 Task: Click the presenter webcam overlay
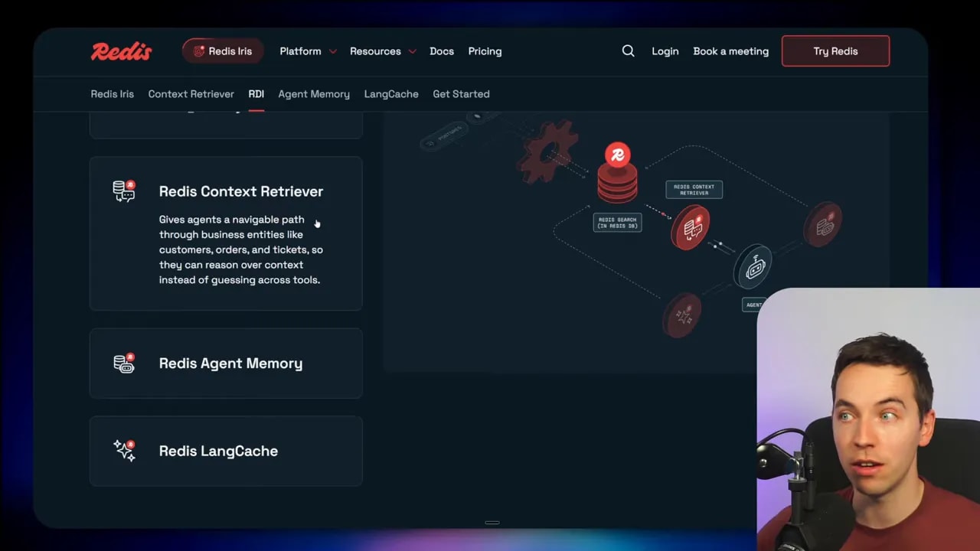[868, 419]
